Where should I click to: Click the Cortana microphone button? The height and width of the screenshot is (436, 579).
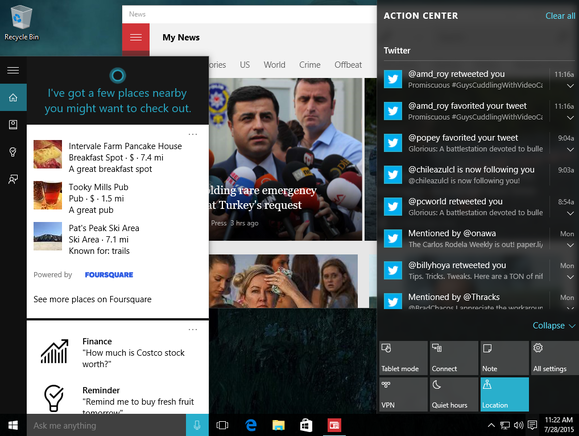point(197,425)
